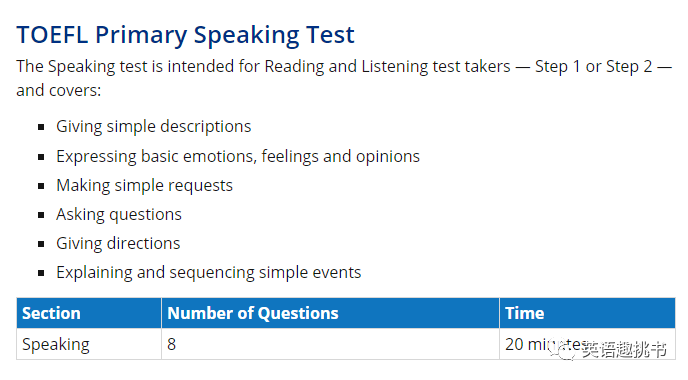Click the Section column header
Screen dimensions: 688x380
coord(89,313)
